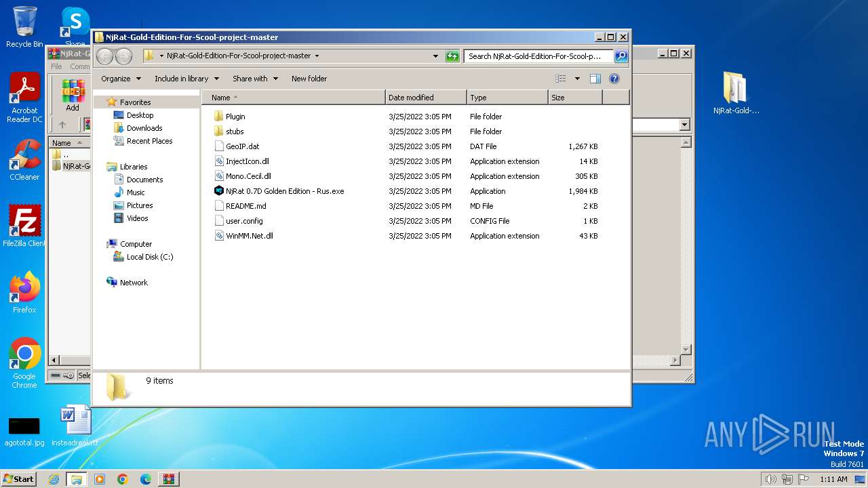Open the view options dropdown arrow
Image resolution: width=868 pixels, height=488 pixels.
click(x=577, y=79)
